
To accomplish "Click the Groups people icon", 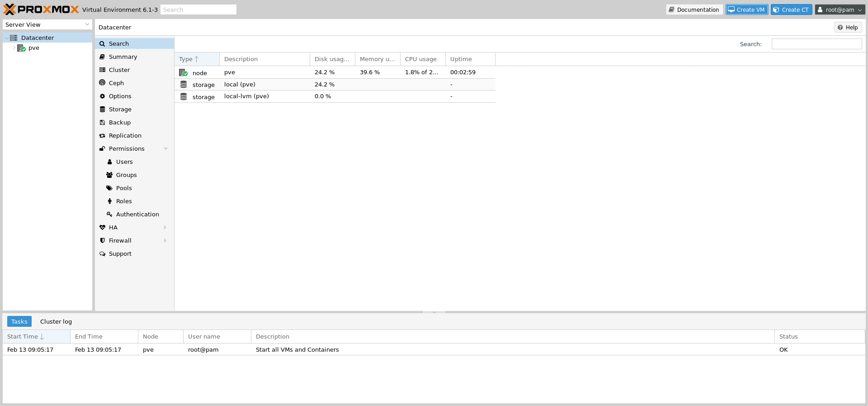I will (x=109, y=175).
